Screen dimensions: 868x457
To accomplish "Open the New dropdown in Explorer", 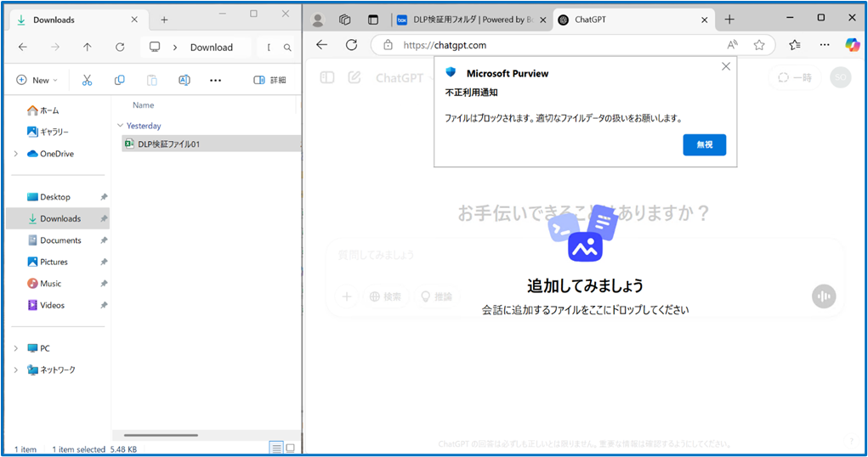I will pos(37,80).
